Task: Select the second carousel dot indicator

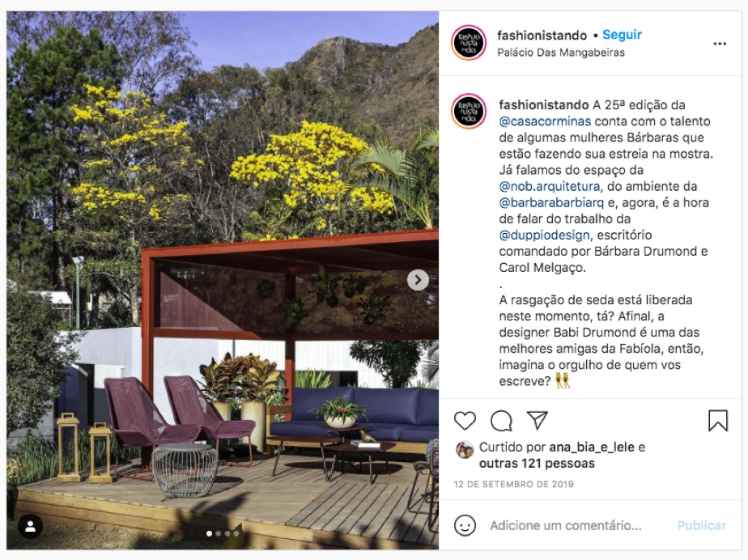Action: (x=218, y=534)
